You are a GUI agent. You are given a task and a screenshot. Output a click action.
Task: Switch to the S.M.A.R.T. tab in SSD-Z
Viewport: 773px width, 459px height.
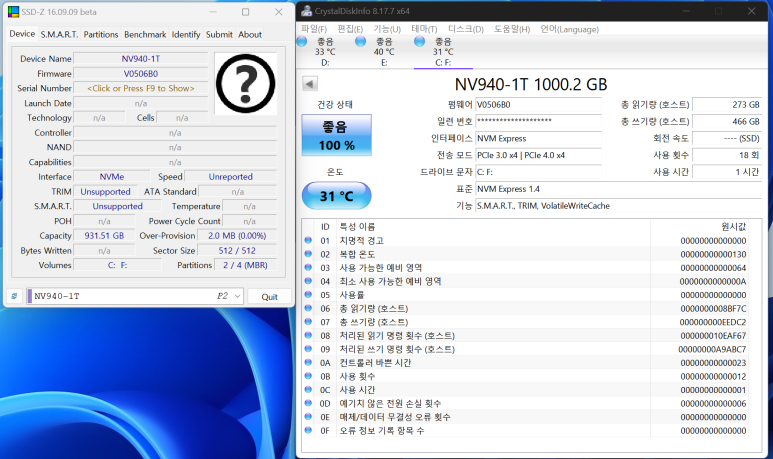click(x=59, y=34)
